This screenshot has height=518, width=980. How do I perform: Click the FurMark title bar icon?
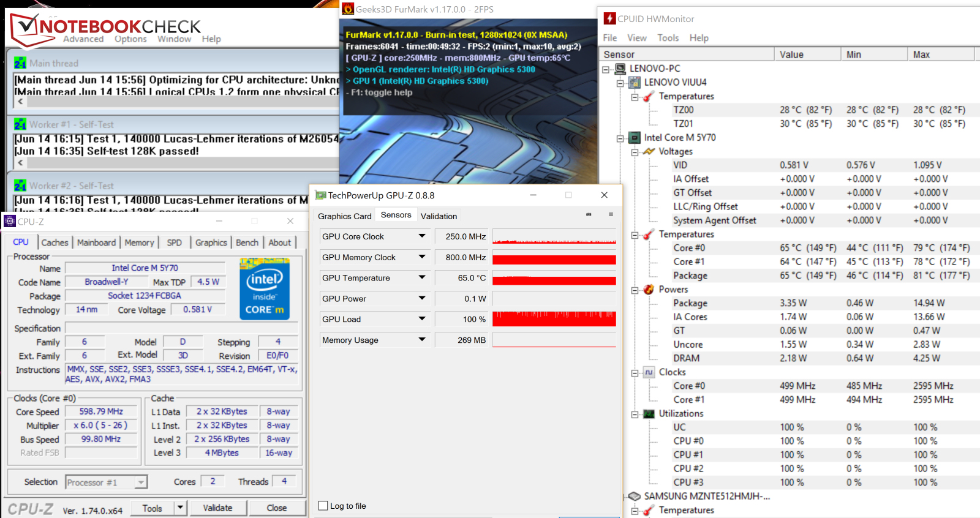click(x=348, y=9)
